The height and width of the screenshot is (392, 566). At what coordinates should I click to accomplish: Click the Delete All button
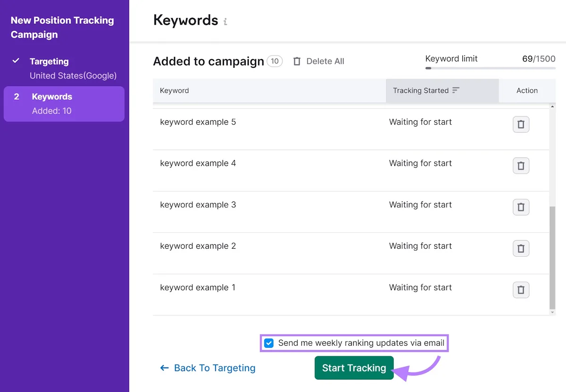[x=319, y=61]
